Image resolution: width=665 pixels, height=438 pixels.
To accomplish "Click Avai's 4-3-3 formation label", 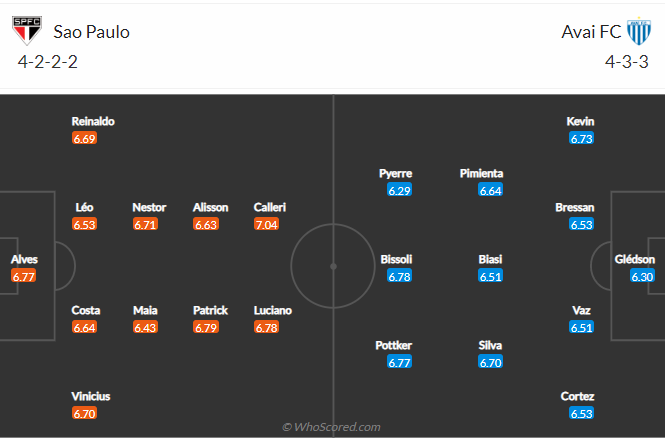I will pyautogui.click(x=626, y=62).
